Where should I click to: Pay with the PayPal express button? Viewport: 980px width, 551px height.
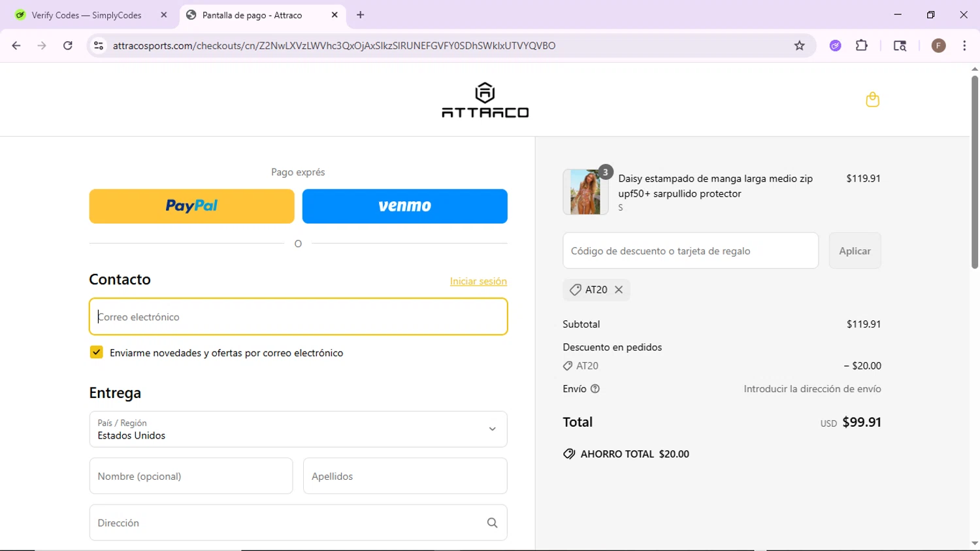coord(191,207)
